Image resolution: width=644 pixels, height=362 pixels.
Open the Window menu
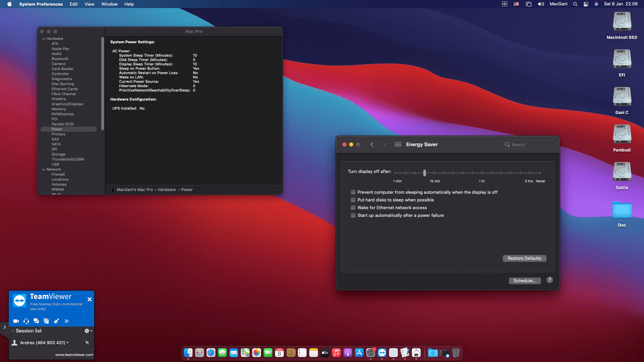tap(109, 4)
